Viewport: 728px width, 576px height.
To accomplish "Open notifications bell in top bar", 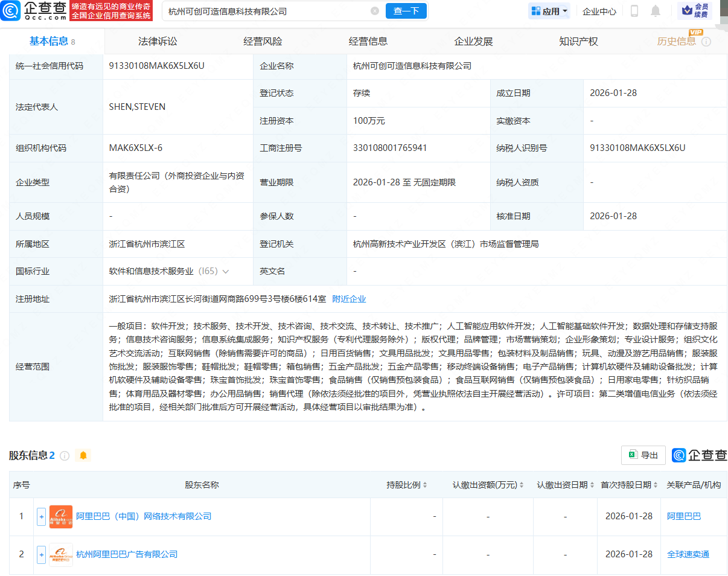I will [656, 11].
